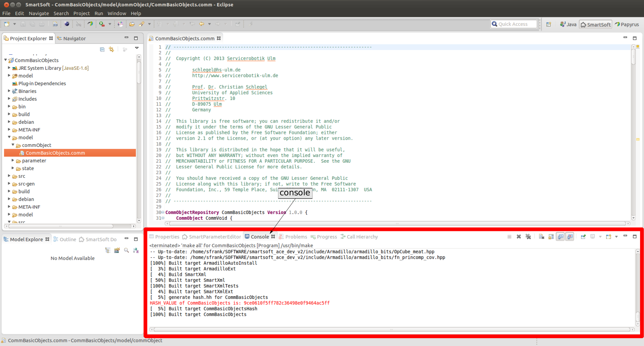The width and height of the screenshot is (644, 346).
Task: Click the Open Perspective toolbar icon
Action: pos(549,24)
